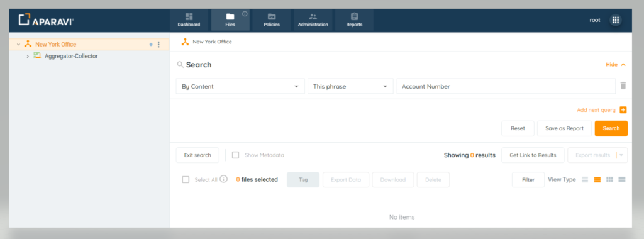This screenshot has width=644, height=239.
Task: Enable the Show Metadata checkbox
Action: (235, 155)
